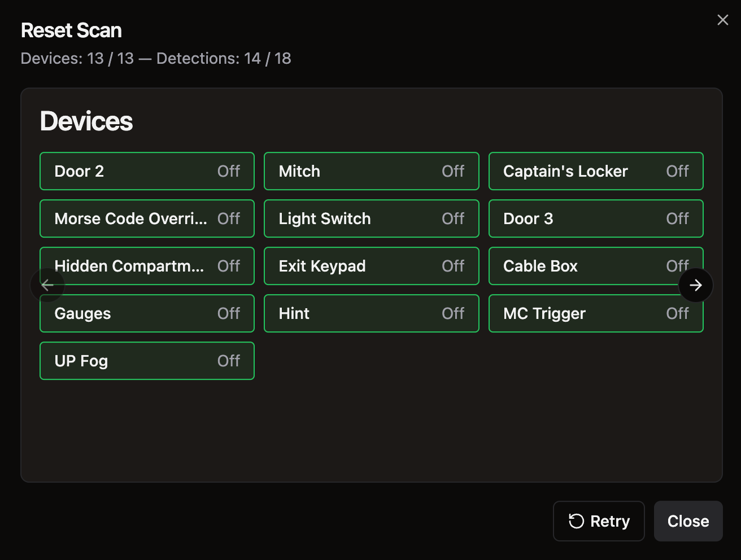Pick the Gauges device card
This screenshot has width=741, height=560.
tap(147, 313)
